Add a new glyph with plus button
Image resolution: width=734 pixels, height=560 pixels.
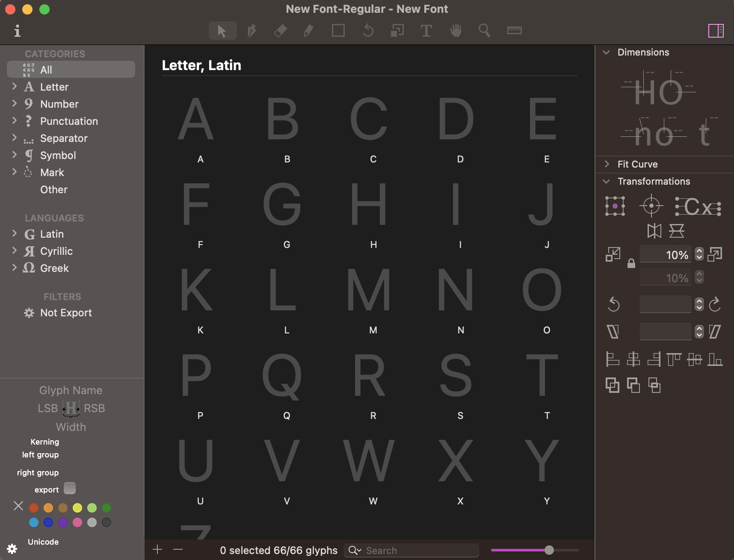click(157, 550)
